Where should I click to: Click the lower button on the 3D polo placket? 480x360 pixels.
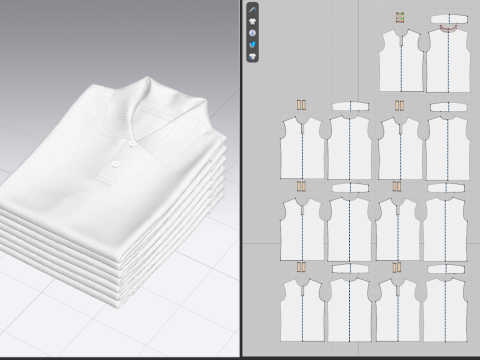[x=115, y=164]
